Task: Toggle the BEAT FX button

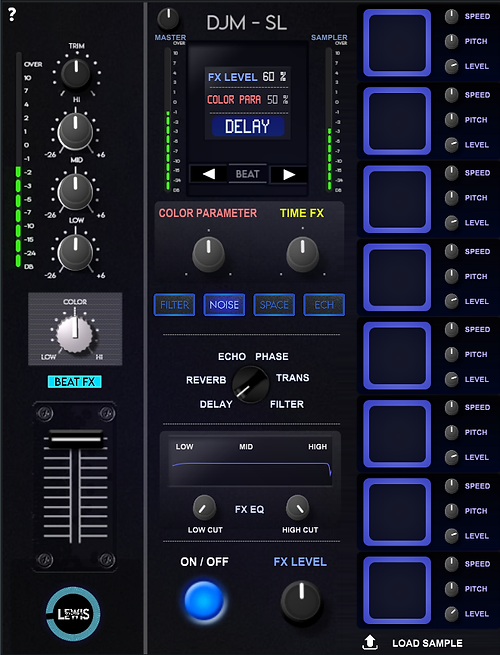Action: coord(74,381)
